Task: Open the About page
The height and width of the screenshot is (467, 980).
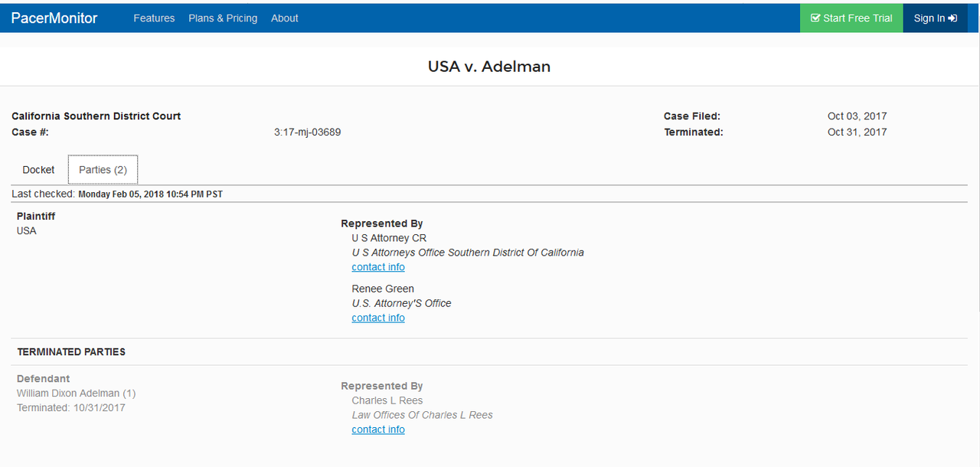Action: pyautogui.click(x=284, y=18)
